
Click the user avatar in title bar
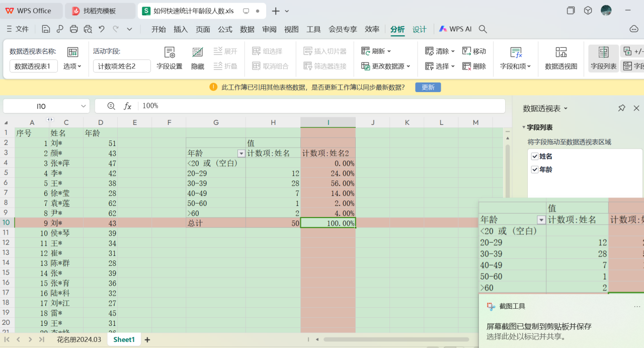(x=606, y=11)
